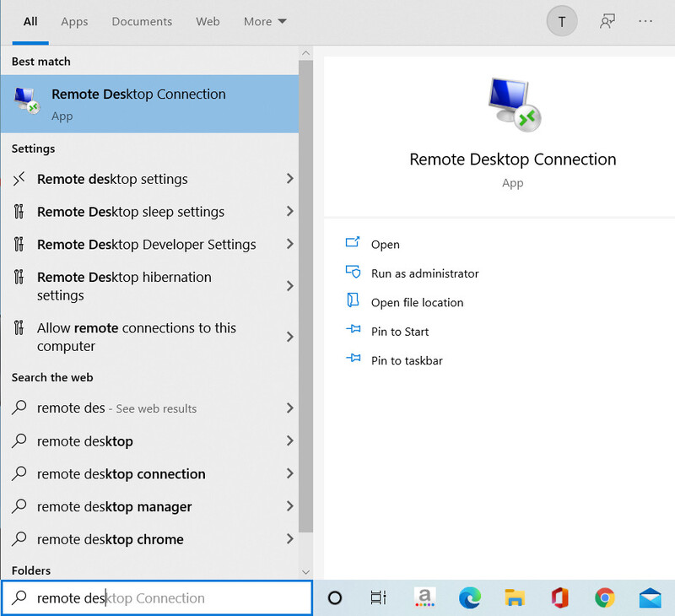This screenshot has width=675, height=616.
Task: Click the Remote Desktop hibernation settings icon
Action: 19,277
